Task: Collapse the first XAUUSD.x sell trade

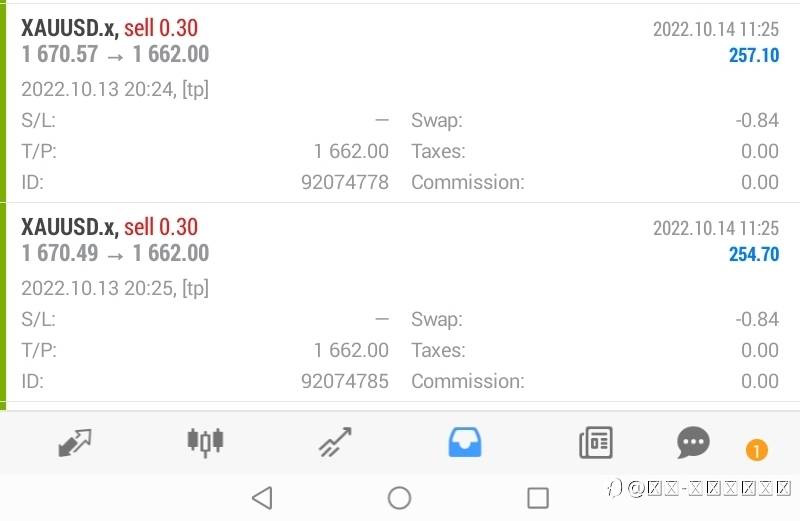Action: click(110, 28)
